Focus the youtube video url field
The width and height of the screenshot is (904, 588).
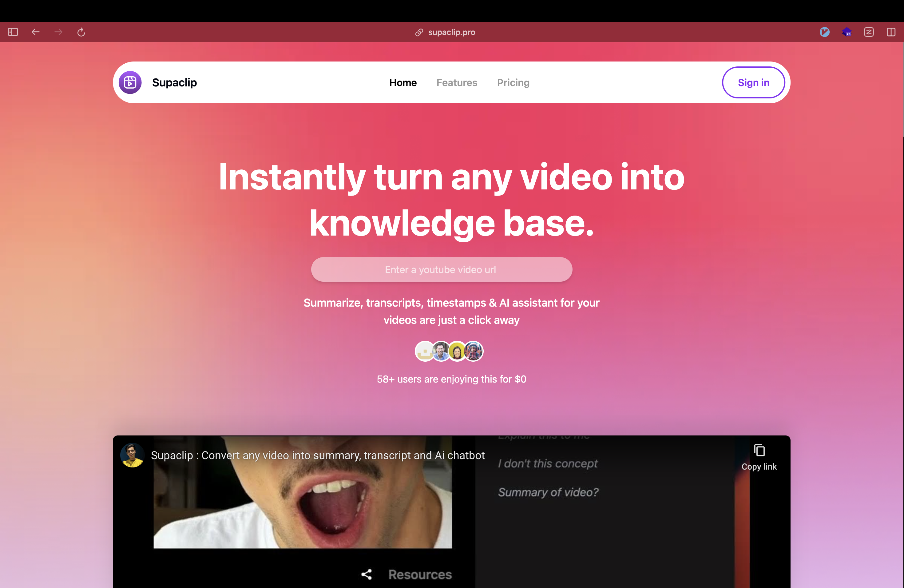click(441, 269)
